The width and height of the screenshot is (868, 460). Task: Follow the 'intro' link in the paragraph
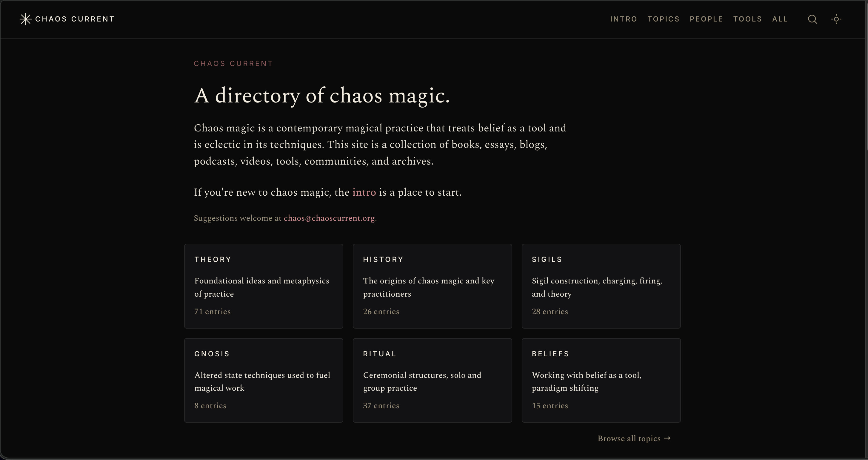click(x=364, y=192)
